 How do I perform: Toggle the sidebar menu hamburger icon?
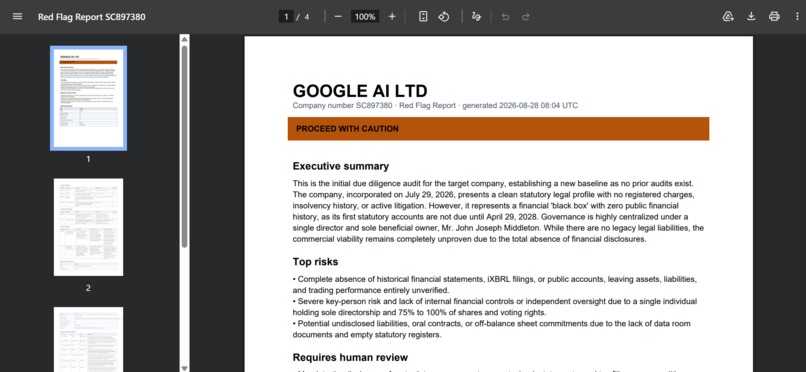[x=17, y=16]
